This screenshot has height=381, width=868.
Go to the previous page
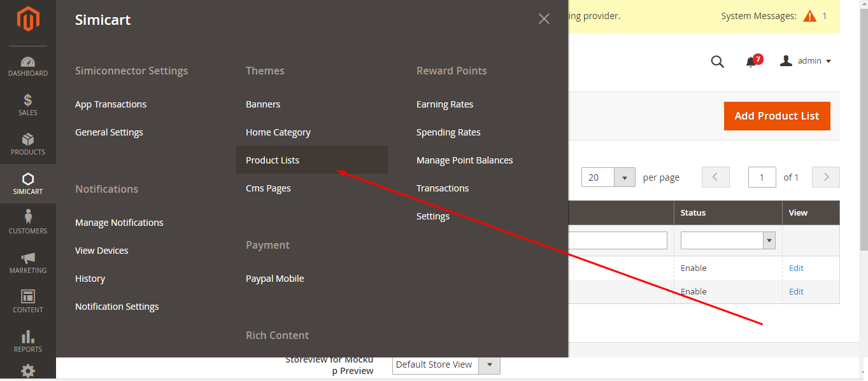tap(715, 177)
